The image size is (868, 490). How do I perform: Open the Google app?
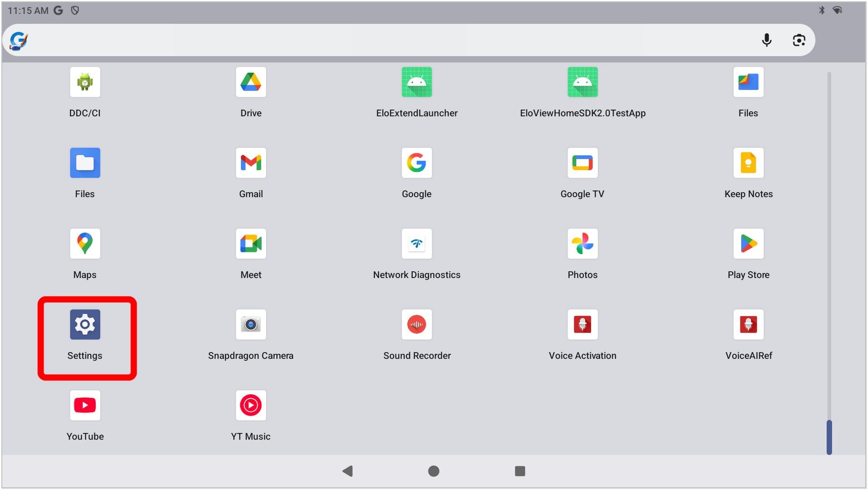417,163
